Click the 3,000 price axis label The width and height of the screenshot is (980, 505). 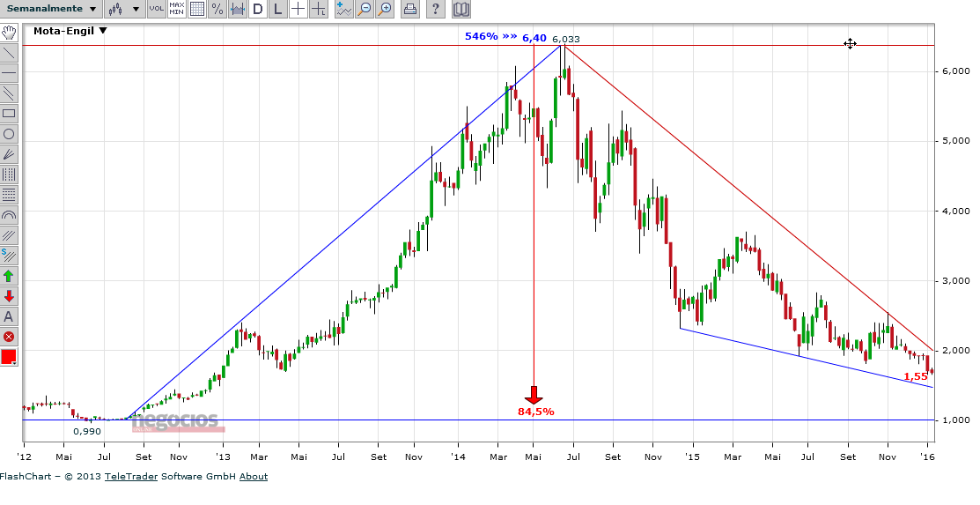click(x=955, y=281)
